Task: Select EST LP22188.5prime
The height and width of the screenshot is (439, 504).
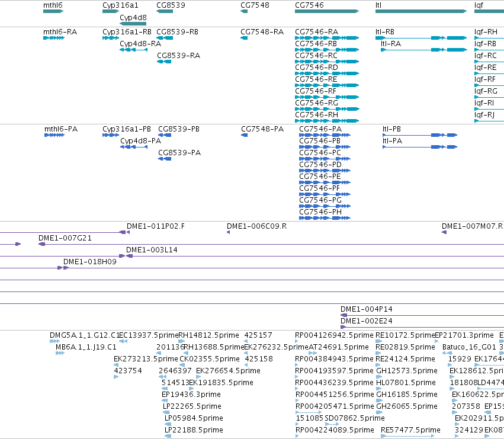Action: pos(194,430)
